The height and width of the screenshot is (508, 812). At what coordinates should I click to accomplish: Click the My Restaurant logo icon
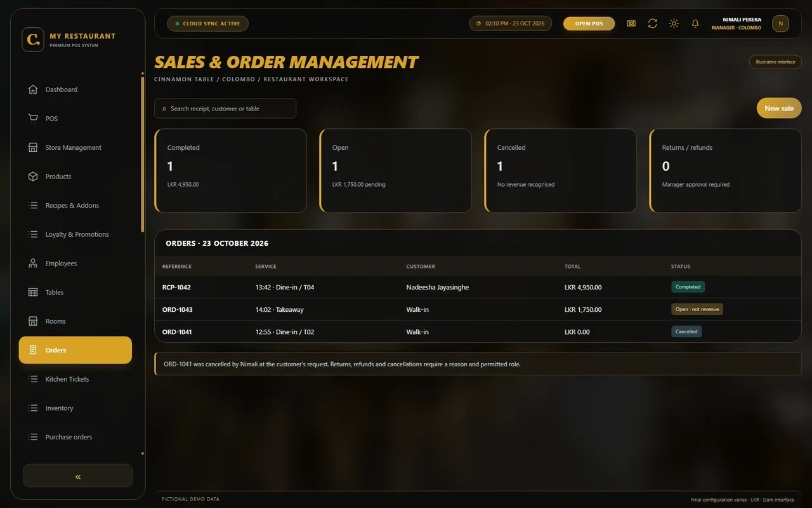click(x=33, y=39)
